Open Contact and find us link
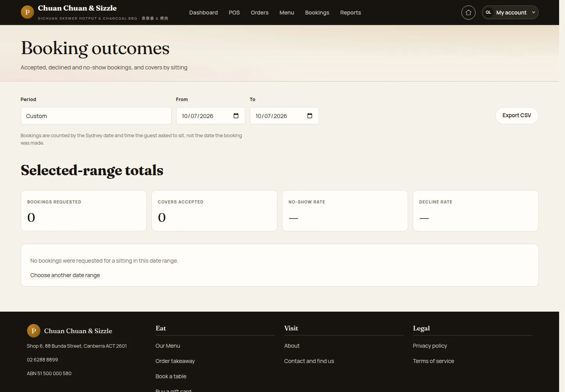 coord(309,361)
